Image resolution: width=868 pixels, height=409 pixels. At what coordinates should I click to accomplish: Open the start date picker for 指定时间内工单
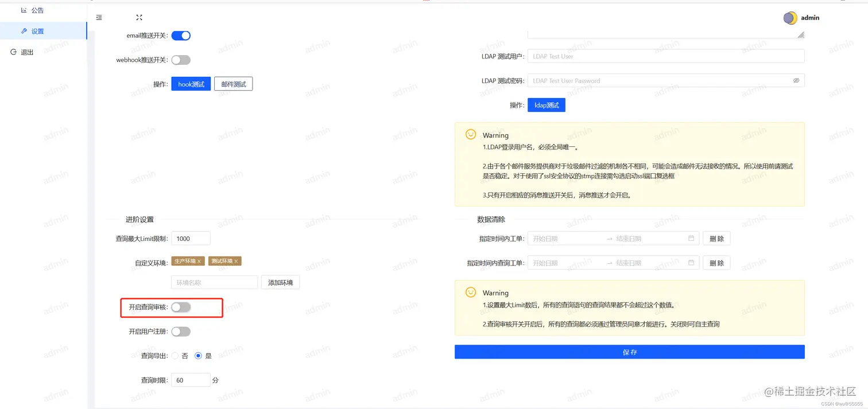point(551,238)
